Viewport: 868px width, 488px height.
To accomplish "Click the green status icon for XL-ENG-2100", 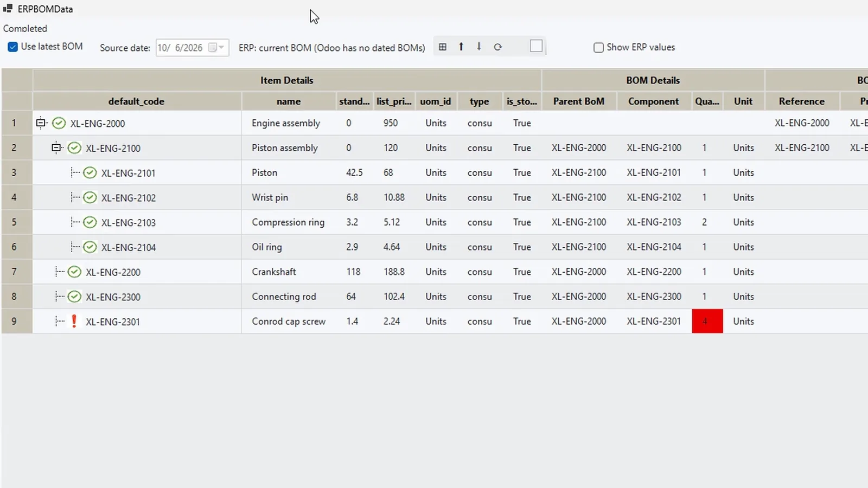I will click(x=74, y=148).
